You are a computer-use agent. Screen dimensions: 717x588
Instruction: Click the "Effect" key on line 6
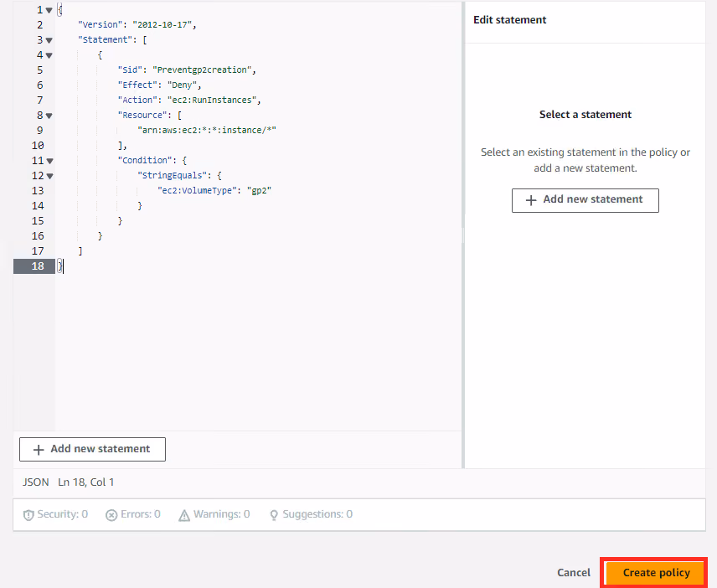coord(137,85)
